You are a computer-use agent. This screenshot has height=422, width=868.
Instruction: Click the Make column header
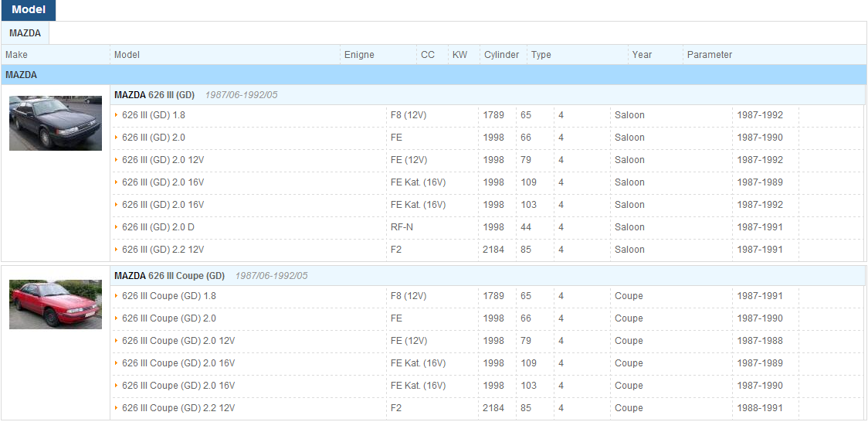point(17,55)
